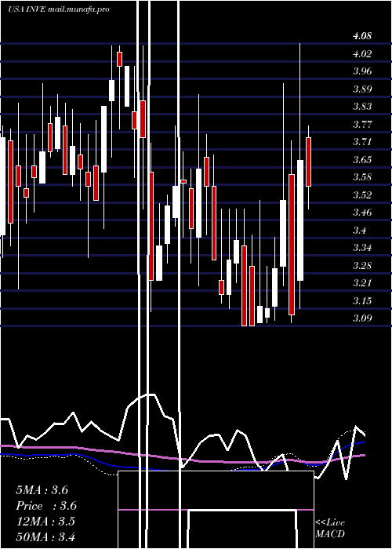Image resolution: width=392 pixels, height=549 pixels.
Task: Click the 3.96 price axis label
Action: (x=362, y=71)
